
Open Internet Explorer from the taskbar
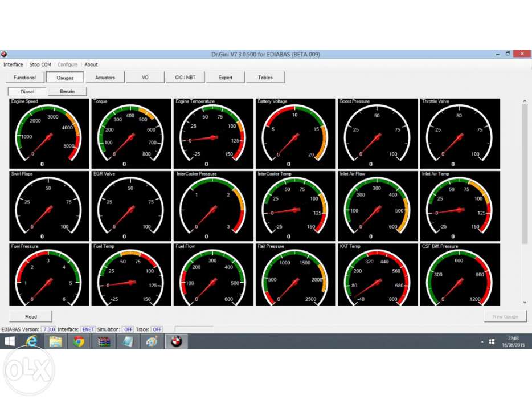pos(32,341)
